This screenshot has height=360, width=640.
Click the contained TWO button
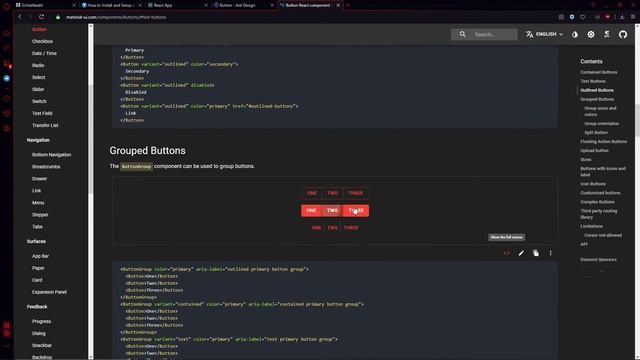[x=333, y=211]
